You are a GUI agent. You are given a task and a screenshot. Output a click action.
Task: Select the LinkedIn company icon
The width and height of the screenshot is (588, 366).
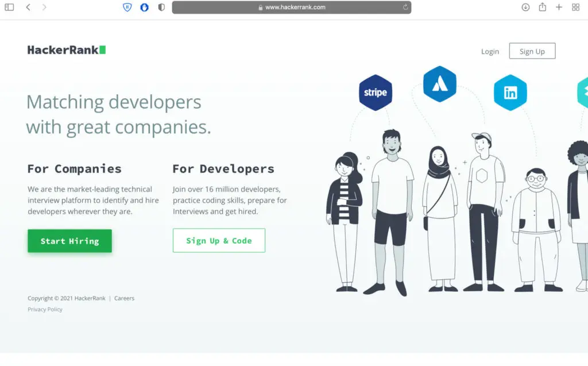[x=510, y=91]
